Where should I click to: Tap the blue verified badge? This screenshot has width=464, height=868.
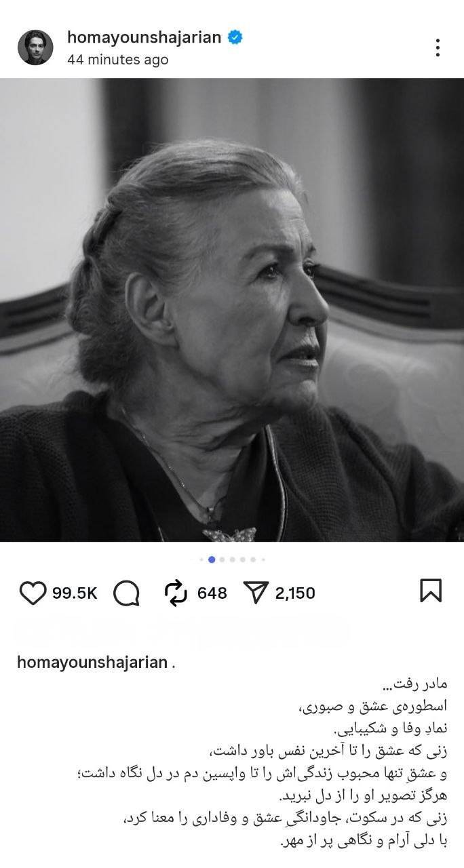coord(235,38)
